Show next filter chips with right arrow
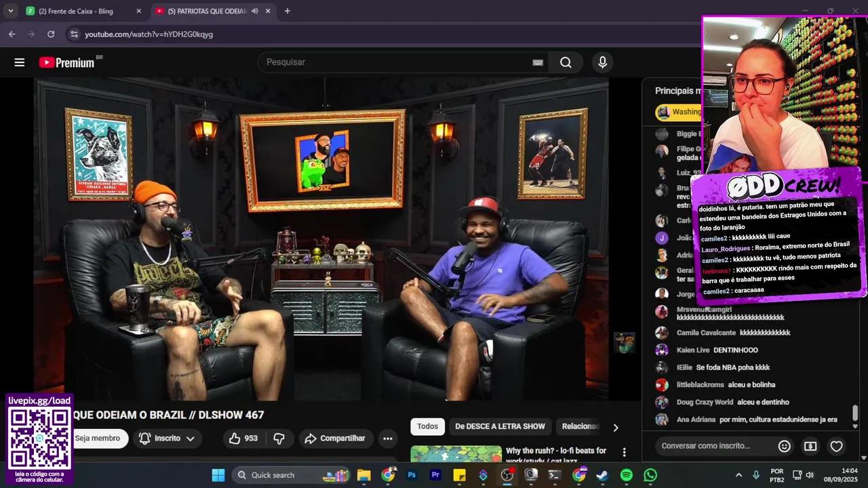868x488 pixels. point(616,427)
